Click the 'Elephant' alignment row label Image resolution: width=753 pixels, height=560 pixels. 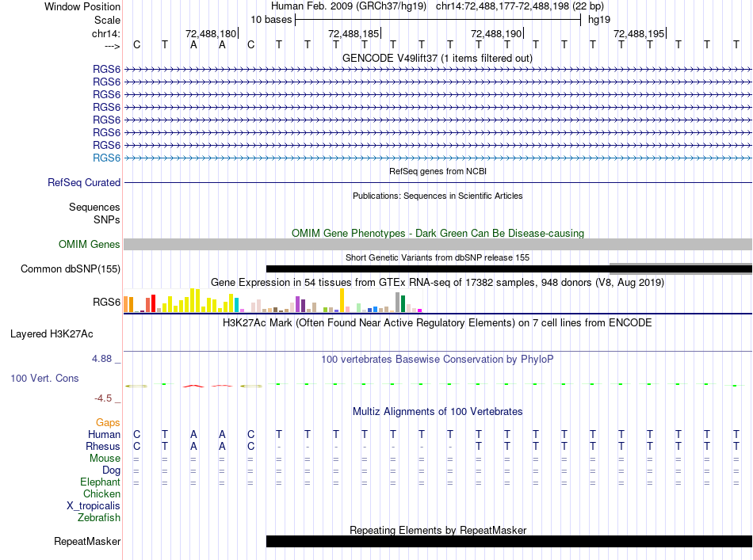100,482
